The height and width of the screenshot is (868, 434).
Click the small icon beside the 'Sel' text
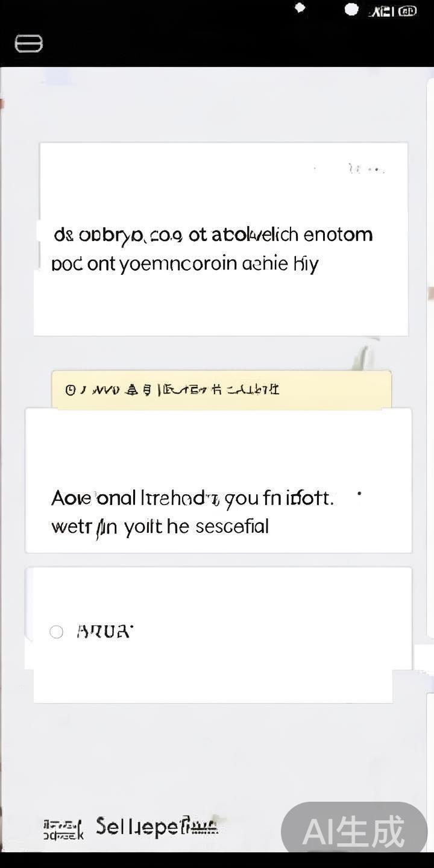[63, 829]
